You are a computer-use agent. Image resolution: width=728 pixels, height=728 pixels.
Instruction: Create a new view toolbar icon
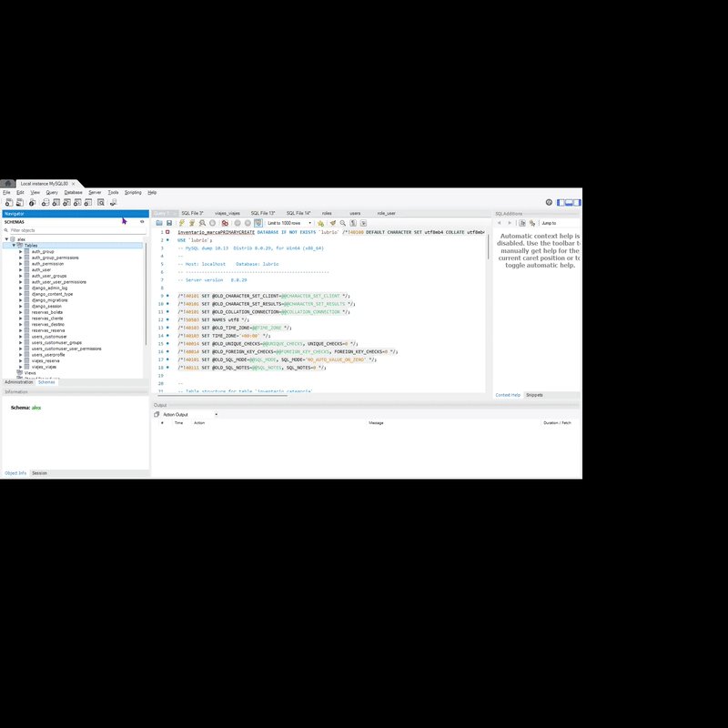tap(66, 202)
